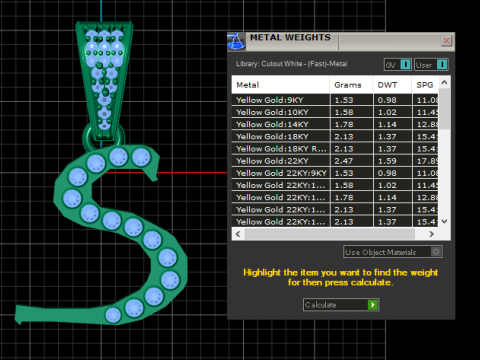Click the table scroll up arrow
The width and height of the screenshot is (480, 360).
[x=444, y=82]
